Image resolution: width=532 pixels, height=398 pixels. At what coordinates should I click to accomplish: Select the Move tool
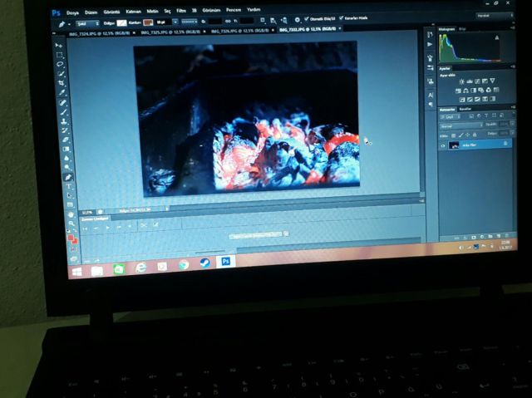(59, 44)
